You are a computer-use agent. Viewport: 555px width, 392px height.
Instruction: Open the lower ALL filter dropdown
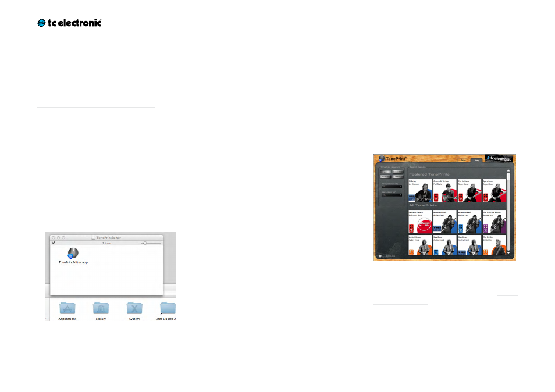coord(392,195)
